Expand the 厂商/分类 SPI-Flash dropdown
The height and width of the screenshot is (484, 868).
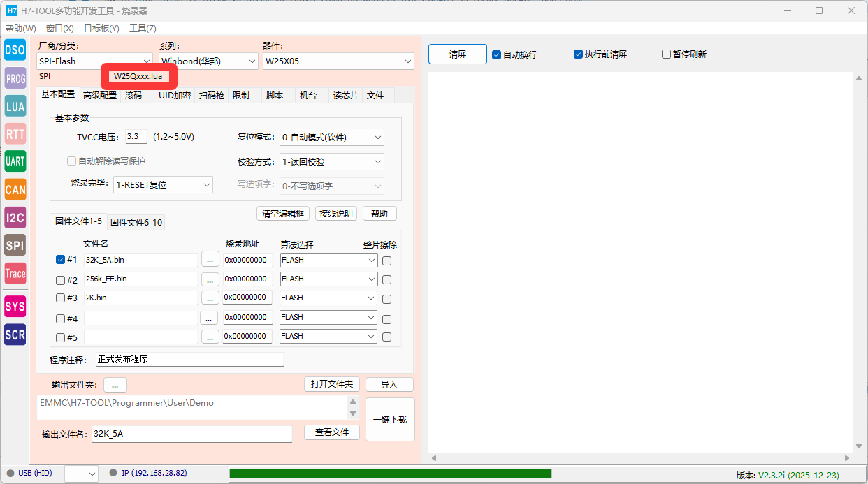(x=94, y=61)
